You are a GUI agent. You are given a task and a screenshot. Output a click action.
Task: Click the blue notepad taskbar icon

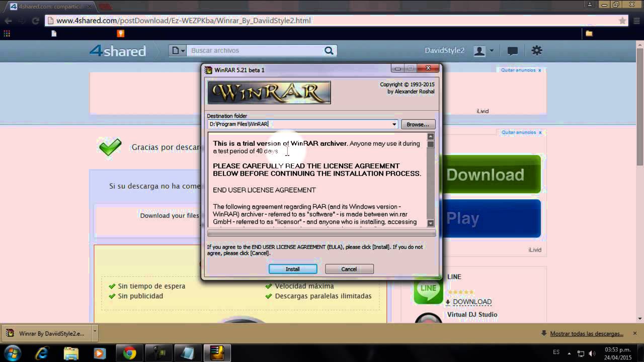(188, 353)
